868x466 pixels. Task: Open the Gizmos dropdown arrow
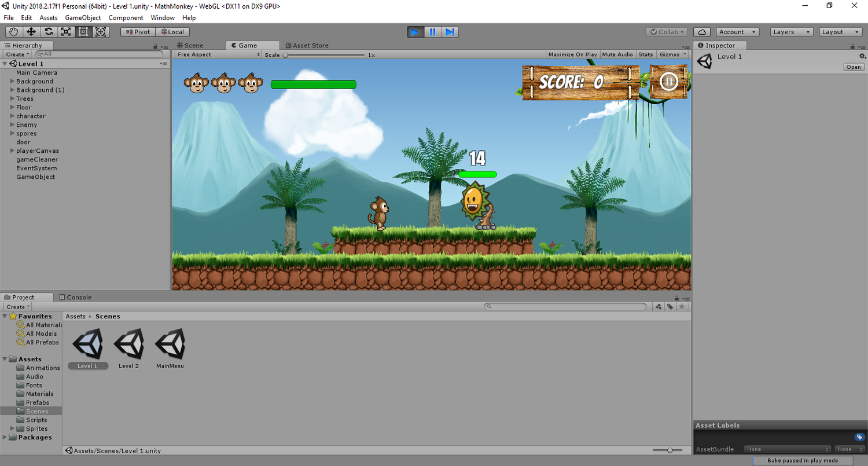pyautogui.click(x=685, y=54)
